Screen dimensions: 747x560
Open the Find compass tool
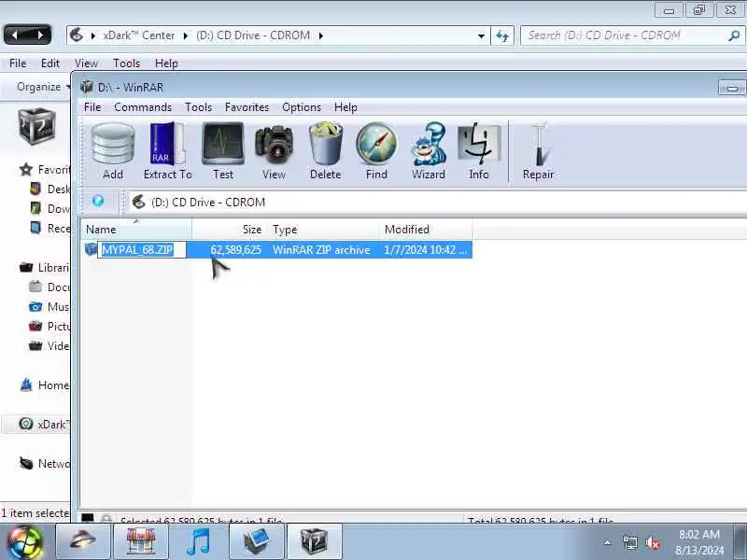[376, 151]
